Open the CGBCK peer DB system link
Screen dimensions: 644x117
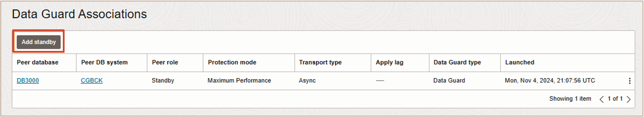(92, 80)
